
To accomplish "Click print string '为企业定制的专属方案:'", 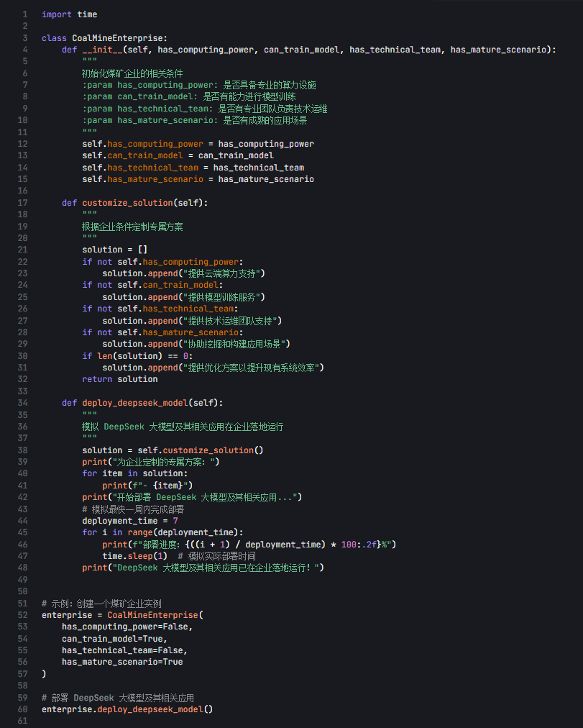I will tap(163, 462).
